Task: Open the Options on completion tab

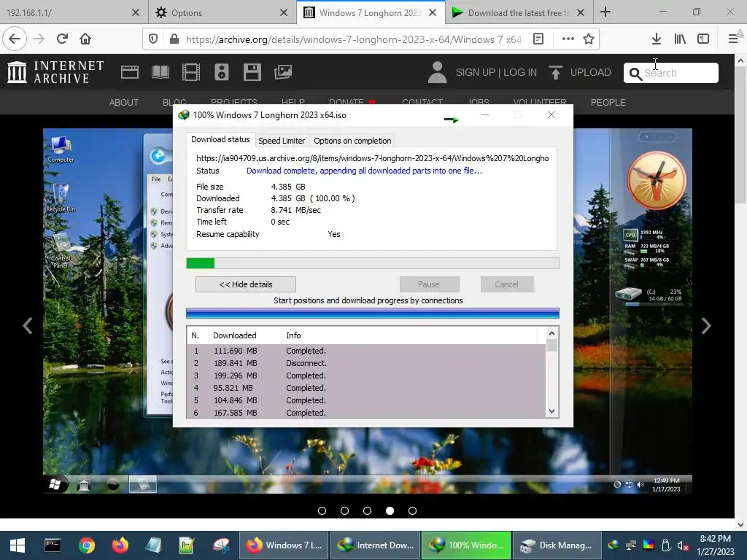Action: click(x=352, y=141)
